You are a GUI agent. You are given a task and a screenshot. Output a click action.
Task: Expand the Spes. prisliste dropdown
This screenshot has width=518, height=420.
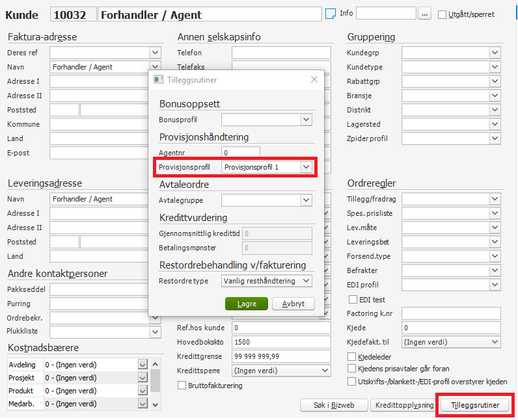pos(495,213)
